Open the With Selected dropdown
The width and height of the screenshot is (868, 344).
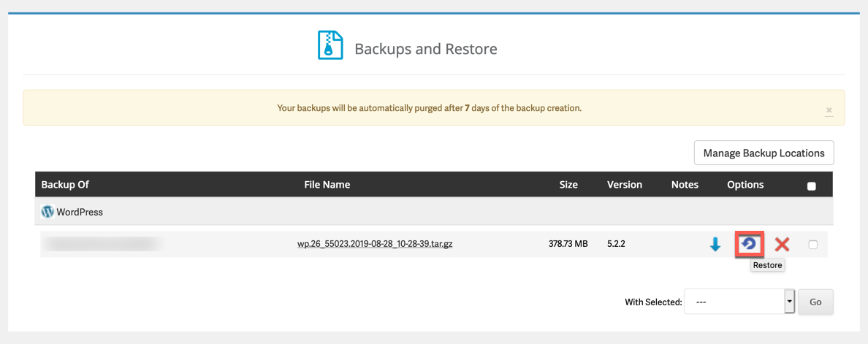coord(734,302)
